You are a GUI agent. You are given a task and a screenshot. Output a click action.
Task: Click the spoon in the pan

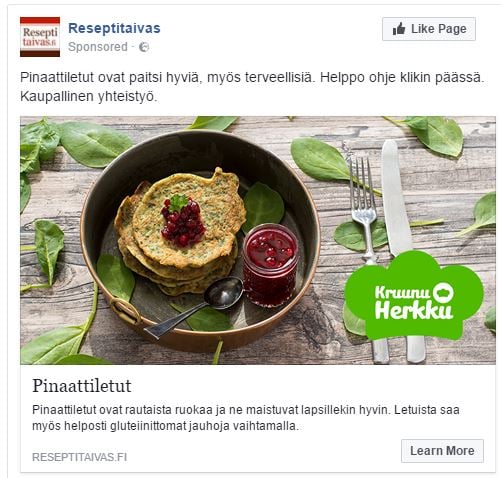[x=195, y=307]
